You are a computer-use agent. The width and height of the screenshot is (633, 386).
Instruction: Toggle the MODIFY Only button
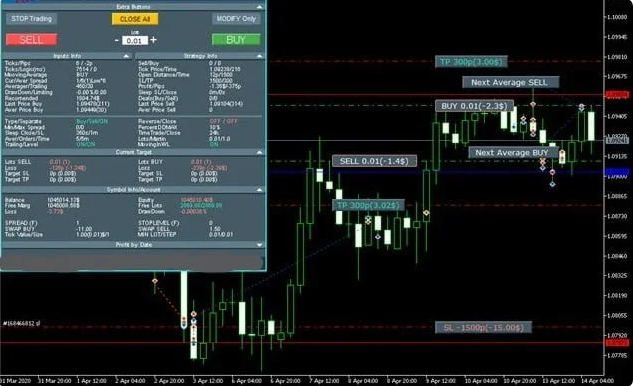[236, 19]
